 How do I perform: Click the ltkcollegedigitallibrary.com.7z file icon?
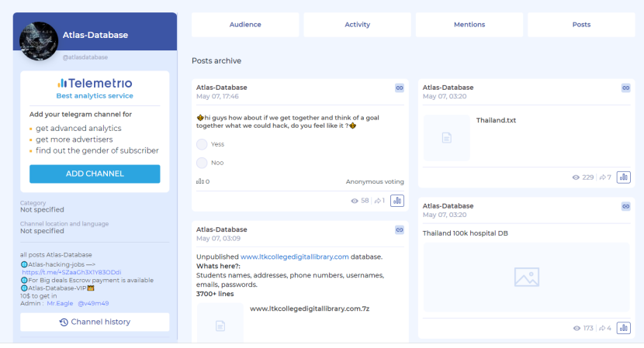(x=220, y=324)
